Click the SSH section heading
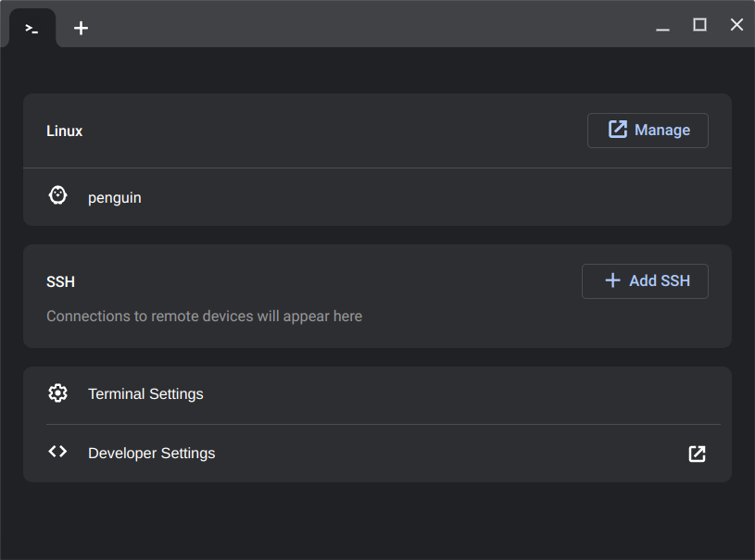 (60, 281)
